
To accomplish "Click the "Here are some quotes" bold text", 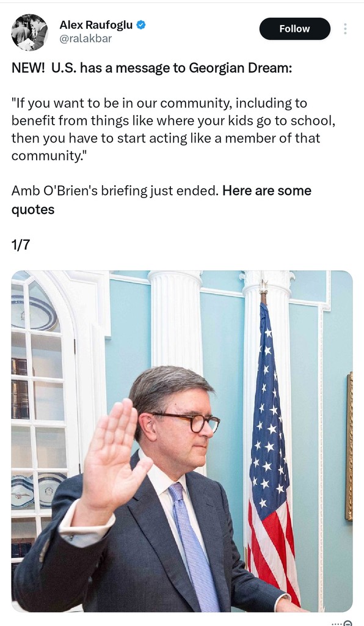I will pos(161,200).
